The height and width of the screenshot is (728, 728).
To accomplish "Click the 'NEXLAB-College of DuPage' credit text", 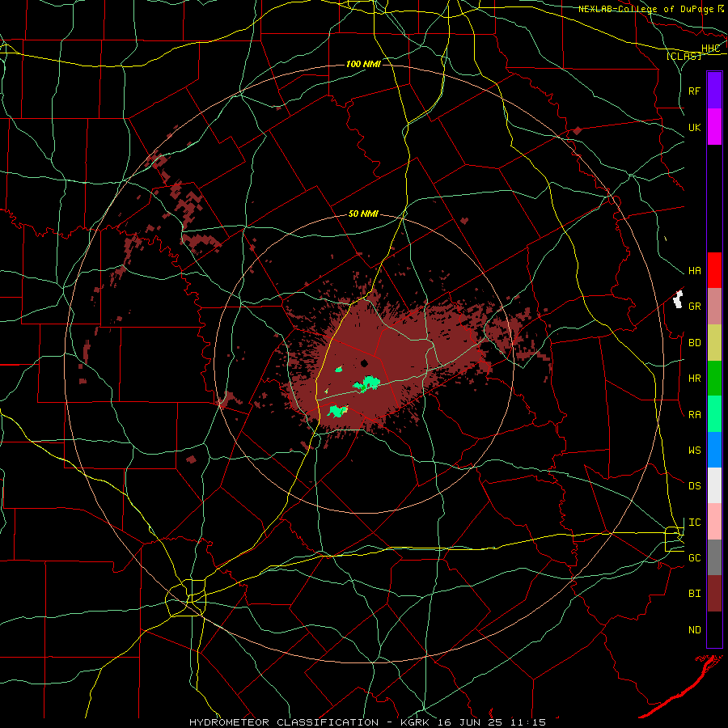I will [648, 9].
